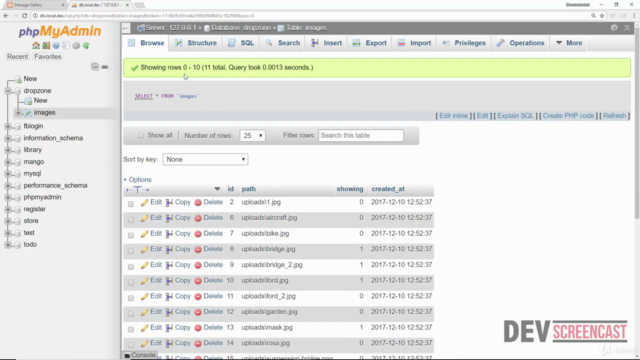Open phpMyAdmin documentation help icon
The height and width of the screenshot is (360, 640).
coord(56,45)
